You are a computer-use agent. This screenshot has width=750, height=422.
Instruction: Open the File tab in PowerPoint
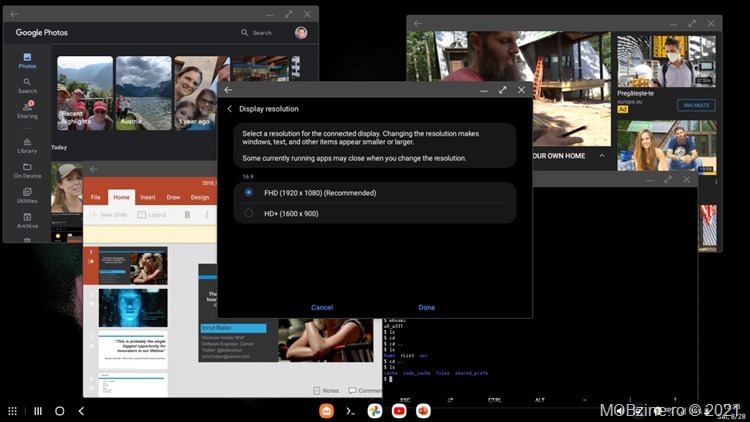pyautogui.click(x=96, y=197)
